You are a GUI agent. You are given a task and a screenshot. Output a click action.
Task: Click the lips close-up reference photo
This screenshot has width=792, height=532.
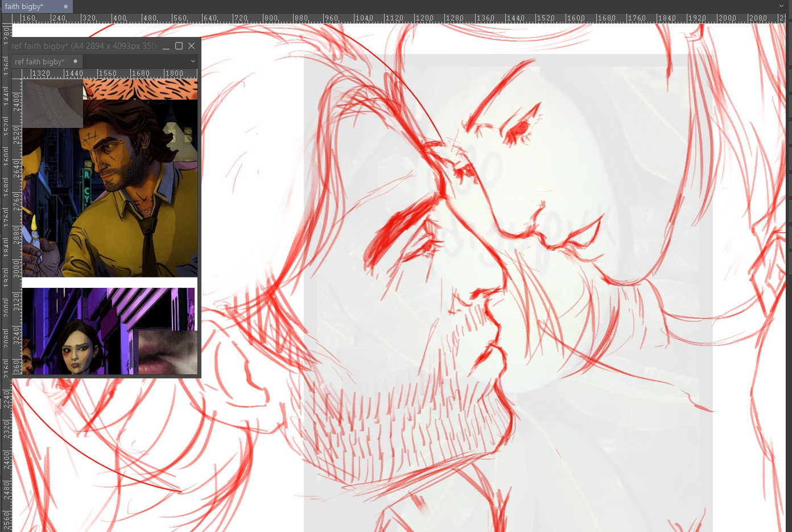coord(168,353)
